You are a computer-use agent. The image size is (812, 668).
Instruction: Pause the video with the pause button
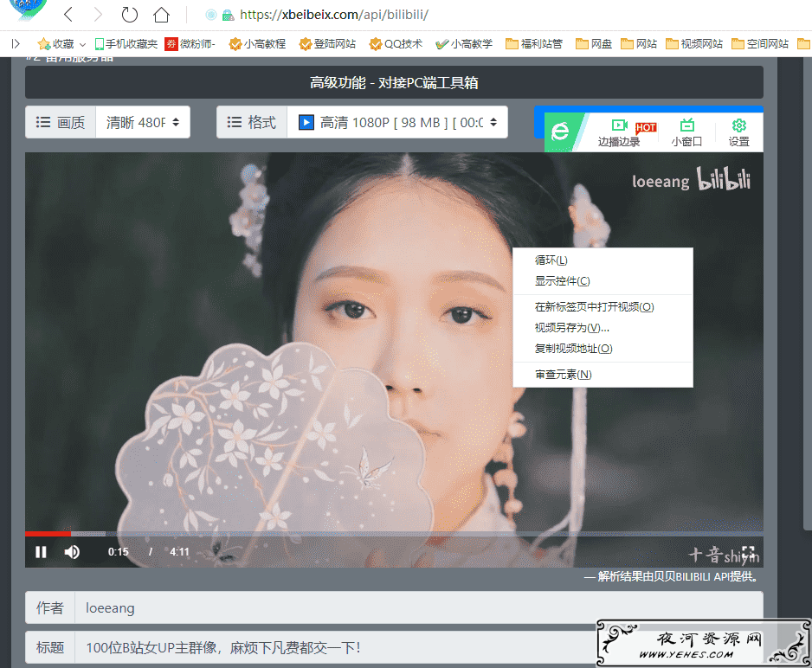point(41,552)
